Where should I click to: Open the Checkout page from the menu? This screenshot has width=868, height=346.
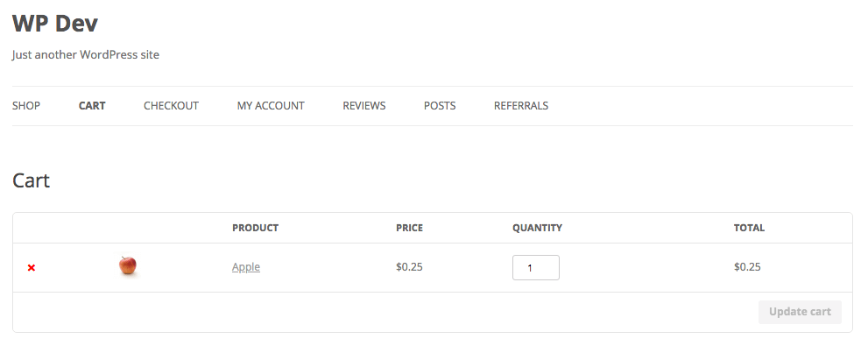(171, 106)
